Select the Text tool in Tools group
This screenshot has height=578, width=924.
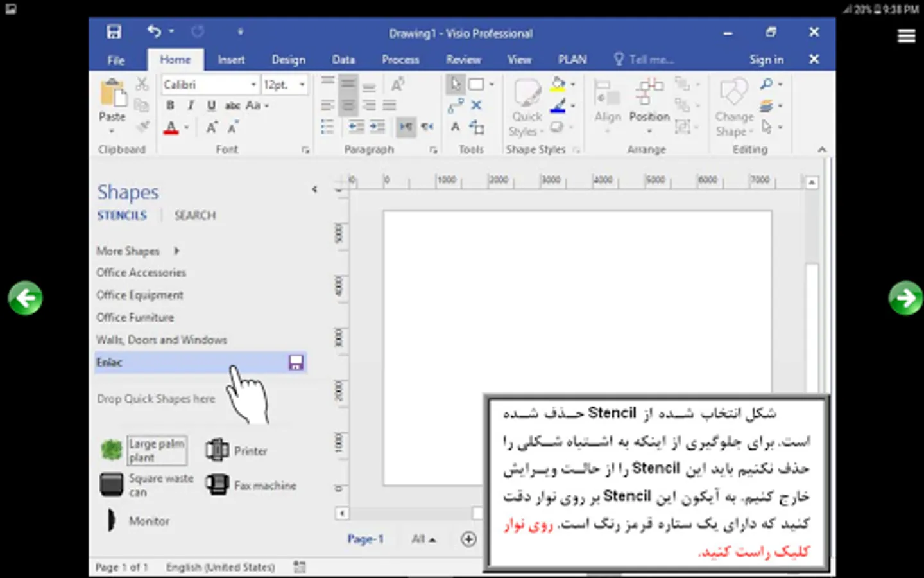pos(455,127)
